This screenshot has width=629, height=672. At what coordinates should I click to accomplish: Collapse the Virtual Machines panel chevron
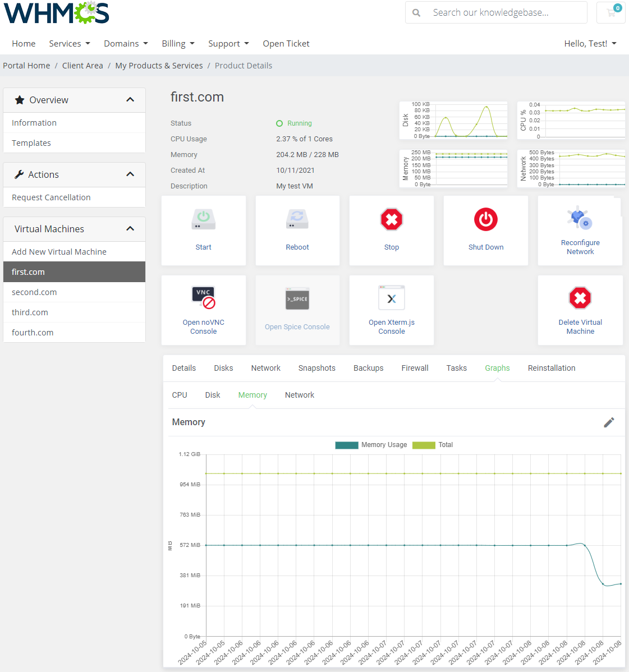pyautogui.click(x=130, y=229)
